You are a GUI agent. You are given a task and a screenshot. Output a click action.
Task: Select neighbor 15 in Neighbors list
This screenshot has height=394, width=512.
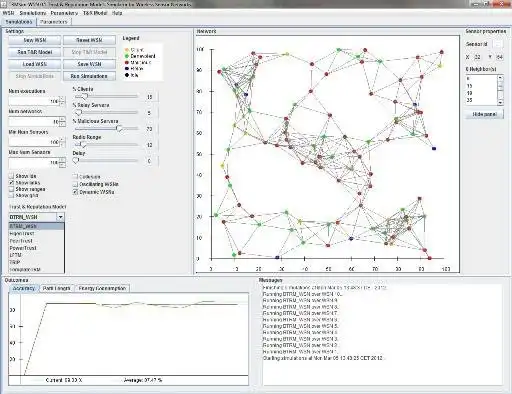pos(481,86)
